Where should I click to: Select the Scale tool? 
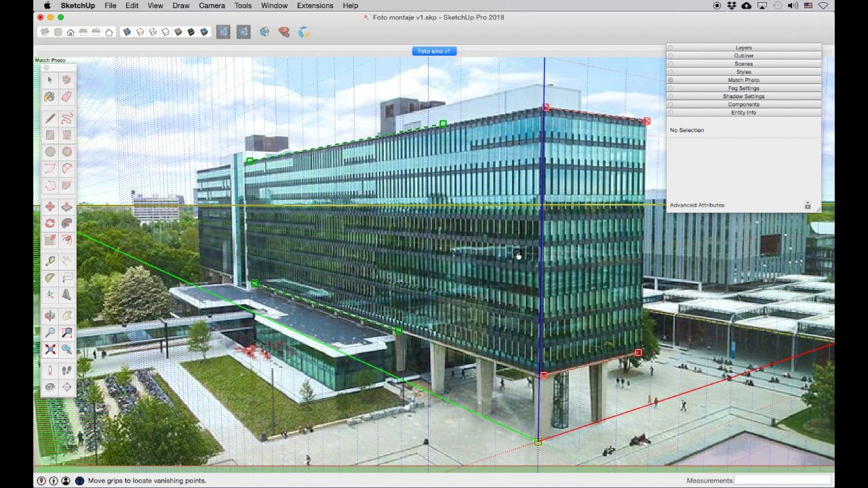(x=50, y=240)
